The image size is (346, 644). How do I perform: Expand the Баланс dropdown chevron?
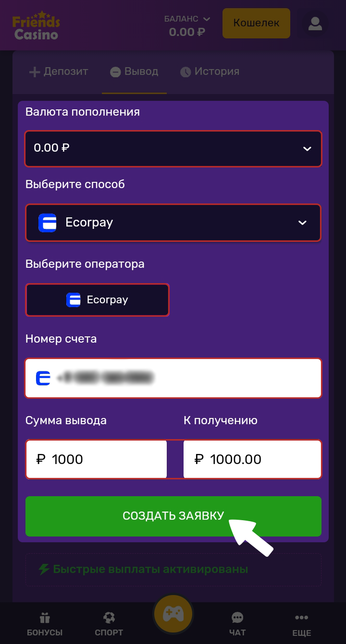coord(207,19)
